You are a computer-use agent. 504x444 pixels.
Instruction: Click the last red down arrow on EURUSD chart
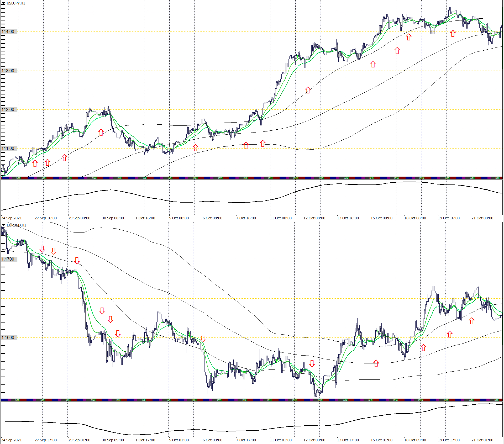[312, 363]
